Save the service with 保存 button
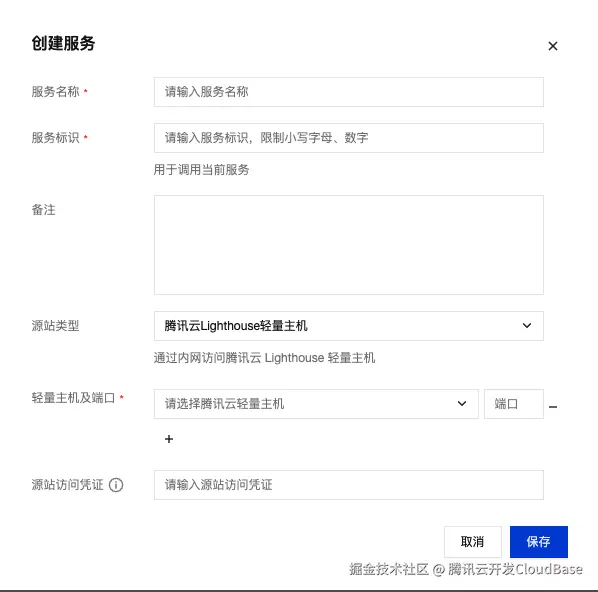Screen dimensions: 598x592 tap(539, 542)
